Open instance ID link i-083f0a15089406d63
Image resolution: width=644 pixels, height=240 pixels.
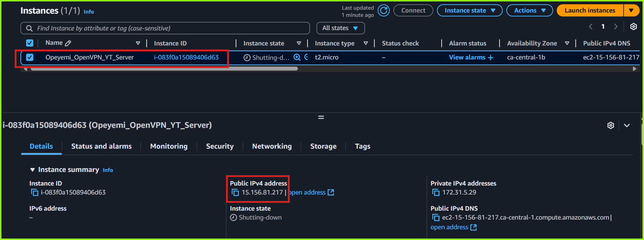186,57
